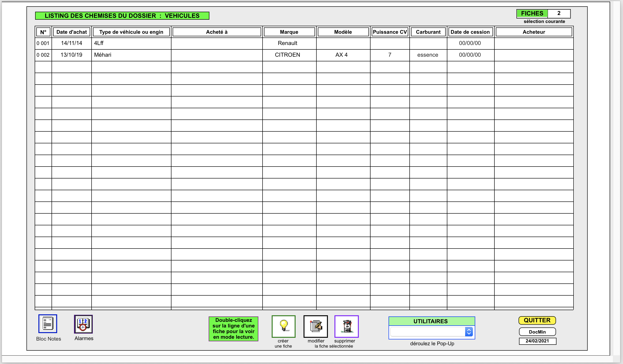
Task: Click the Date de cession column header
Action: (470, 32)
